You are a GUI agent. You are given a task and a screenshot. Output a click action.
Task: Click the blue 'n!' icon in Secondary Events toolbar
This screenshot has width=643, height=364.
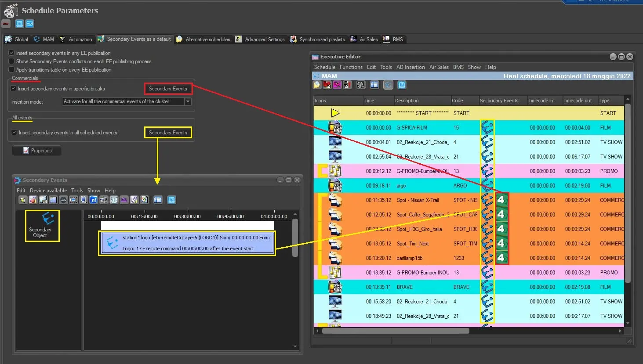(94, 200)
